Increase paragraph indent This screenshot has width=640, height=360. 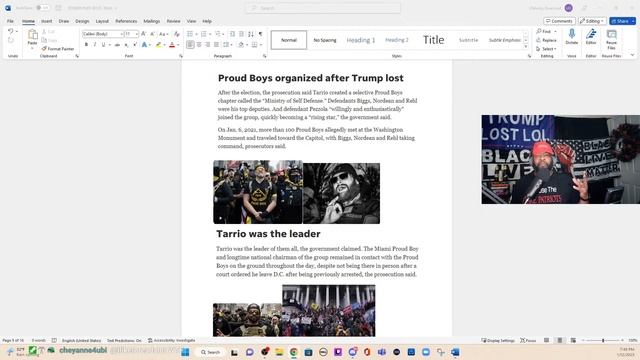(x=241, y=34)
